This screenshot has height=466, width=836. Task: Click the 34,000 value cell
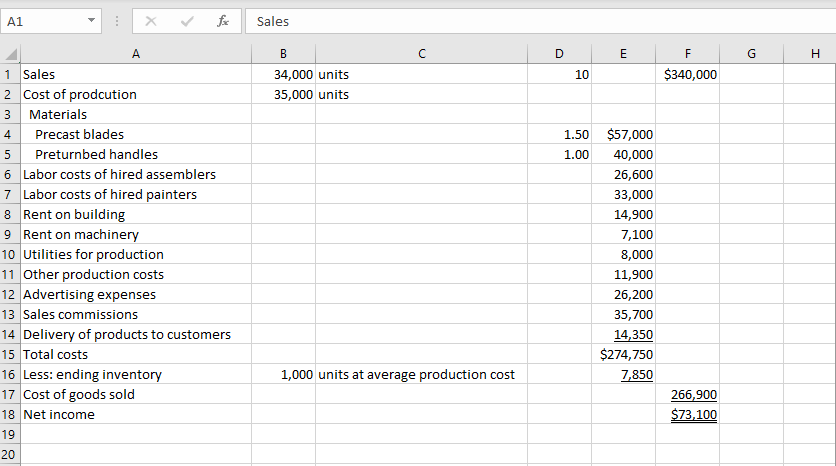tap(283, 74)
